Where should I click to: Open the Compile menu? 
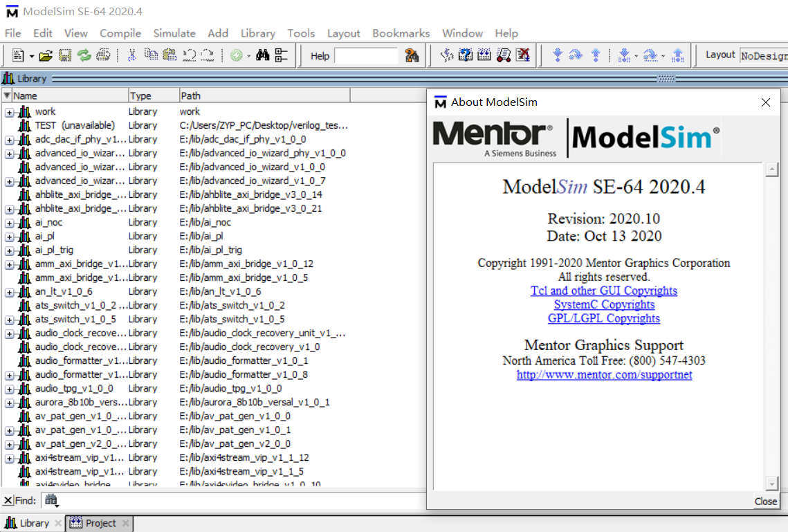pyautogui.click(x=120, y=33)
